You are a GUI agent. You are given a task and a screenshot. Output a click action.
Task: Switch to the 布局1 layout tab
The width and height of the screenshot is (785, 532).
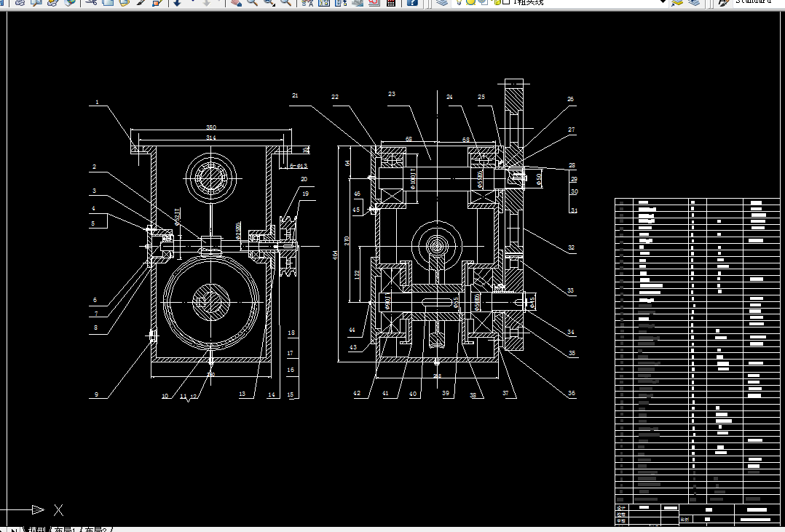[x=66, y=529]
